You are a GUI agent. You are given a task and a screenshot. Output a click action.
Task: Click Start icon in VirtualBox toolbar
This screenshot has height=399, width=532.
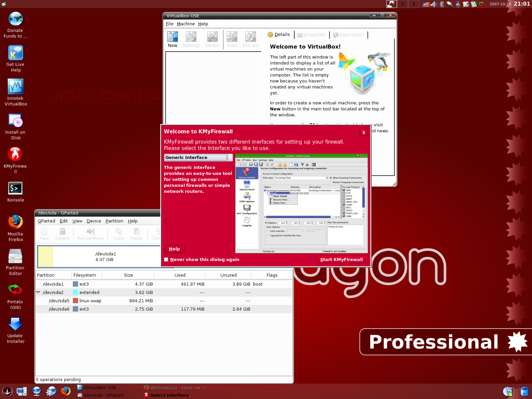coord(232,40)
